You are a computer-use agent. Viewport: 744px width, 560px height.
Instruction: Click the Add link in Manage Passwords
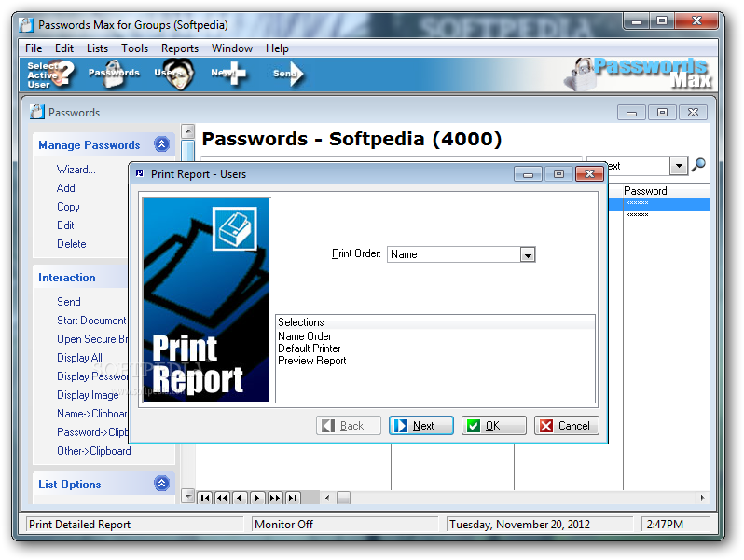click(x=66, y=188)
